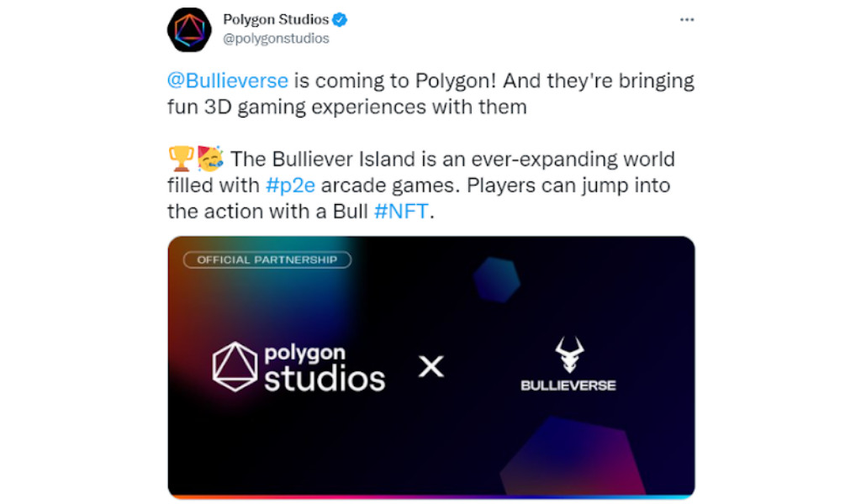Open the @polygonstudios handle link
The width and height of the screenshot is (861, 504).
276,39
